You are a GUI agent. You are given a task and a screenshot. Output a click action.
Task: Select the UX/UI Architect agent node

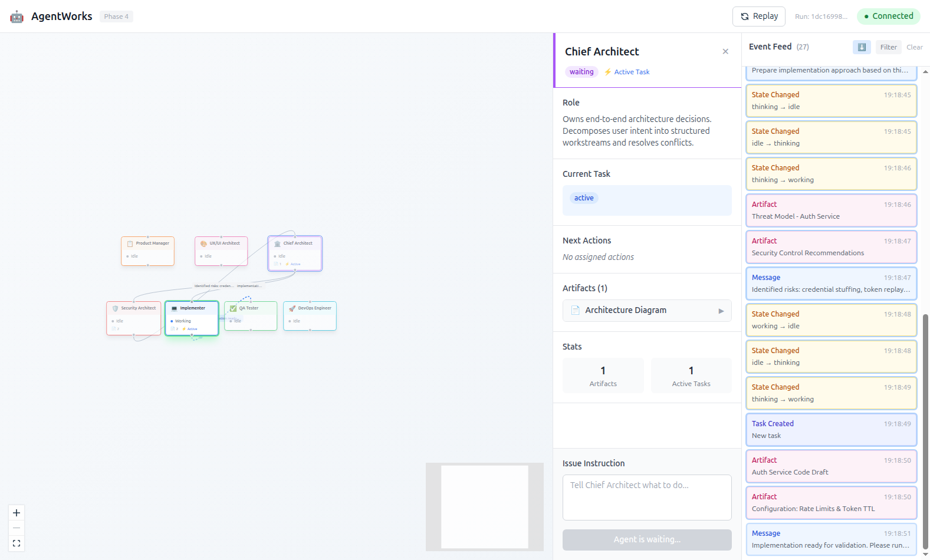(221, 251)
